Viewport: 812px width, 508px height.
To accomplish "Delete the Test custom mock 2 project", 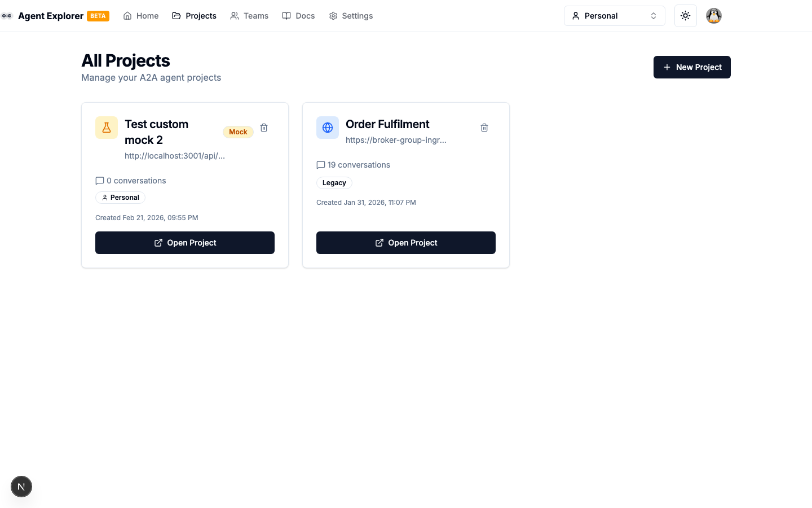I will (264, 128).
